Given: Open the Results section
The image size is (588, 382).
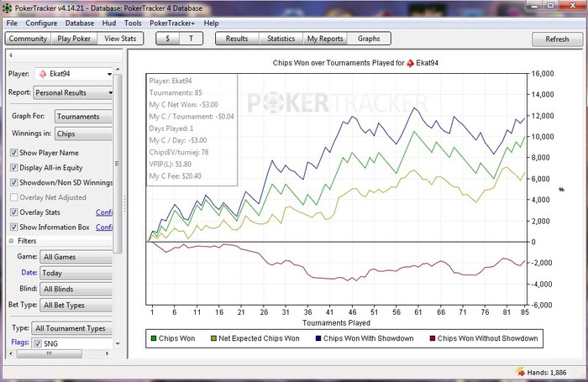Looking at the screenshot, I should (x=237, y=39).
